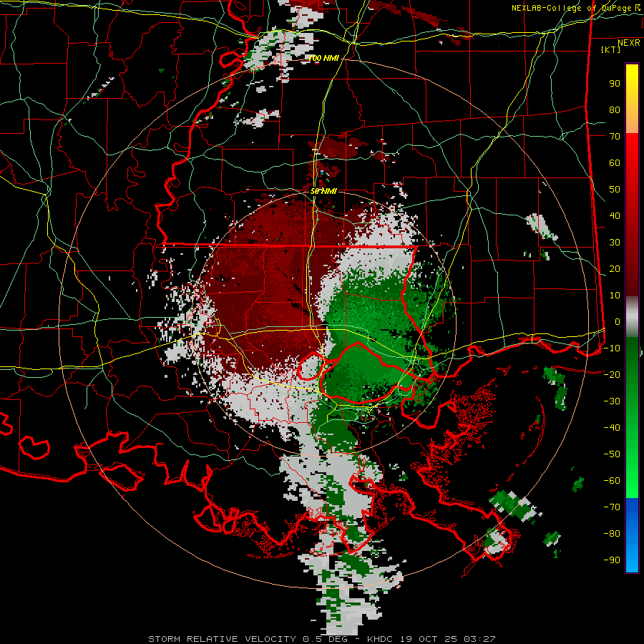Click the Storm Relative Velocity caption text
The image size is (644, 644).
(x=321, y=639)
